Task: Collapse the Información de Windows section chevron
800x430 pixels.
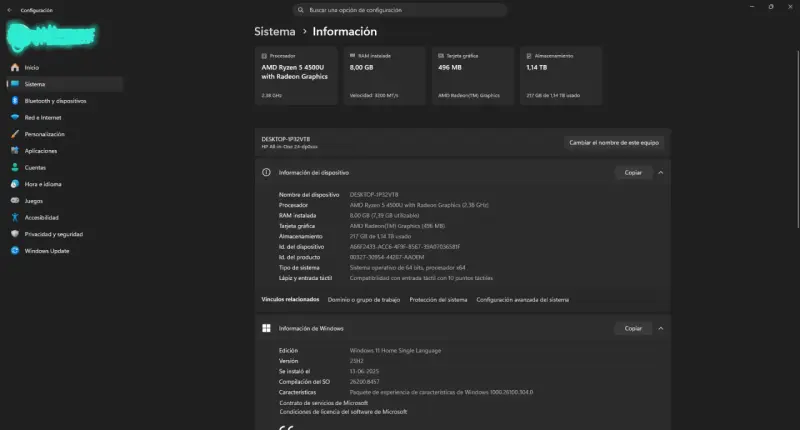Action: click(661, 328)
